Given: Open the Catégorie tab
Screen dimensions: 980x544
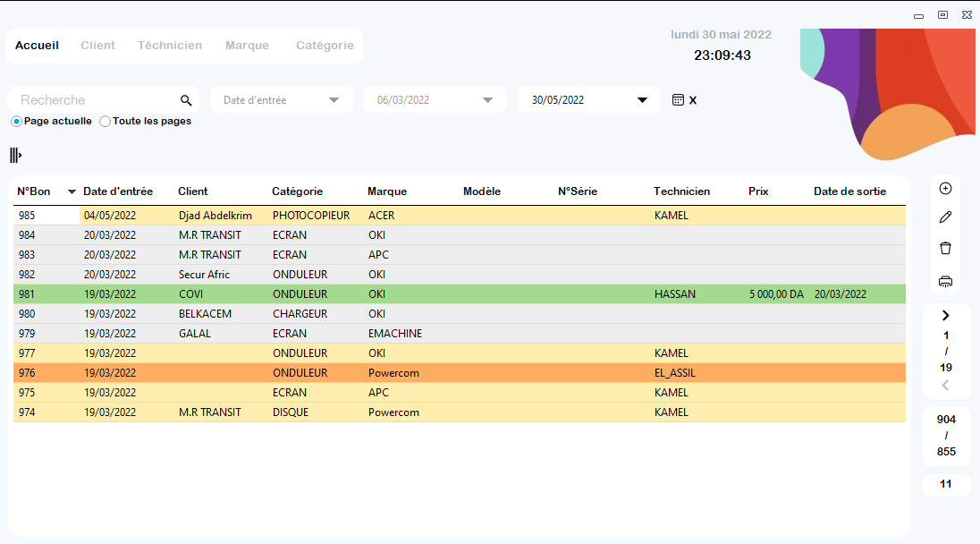Looking at the screenshot, I should [325, 45].
